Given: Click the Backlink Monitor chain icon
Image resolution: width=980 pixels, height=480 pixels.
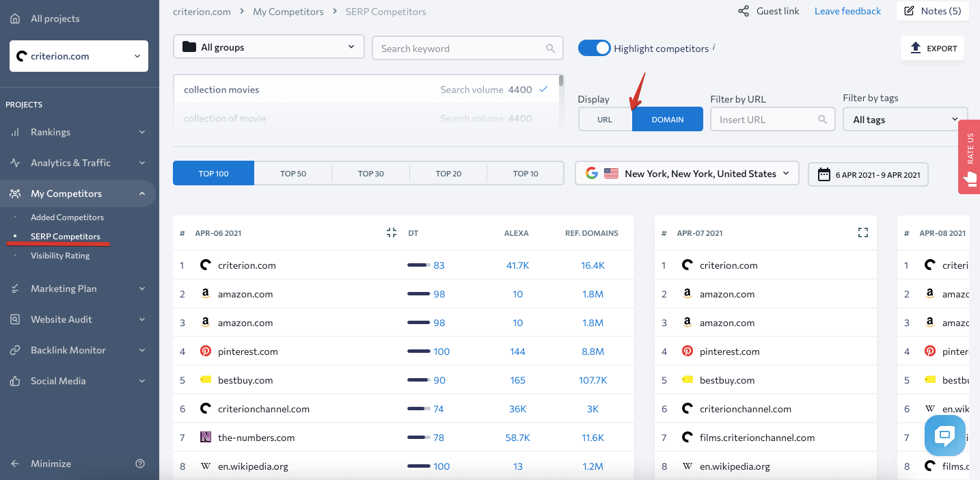Looking at the screenshot, I should click(x=15, y=350).
